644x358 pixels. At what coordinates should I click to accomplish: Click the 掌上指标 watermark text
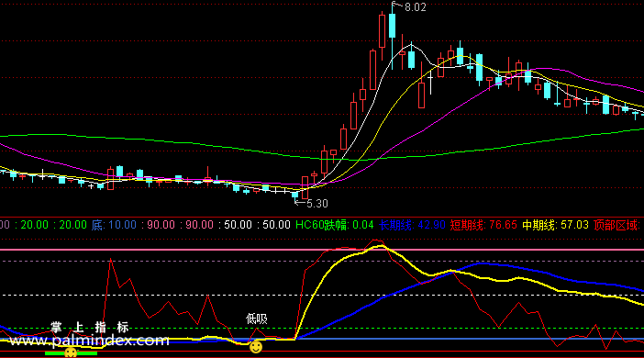point(90,327)
